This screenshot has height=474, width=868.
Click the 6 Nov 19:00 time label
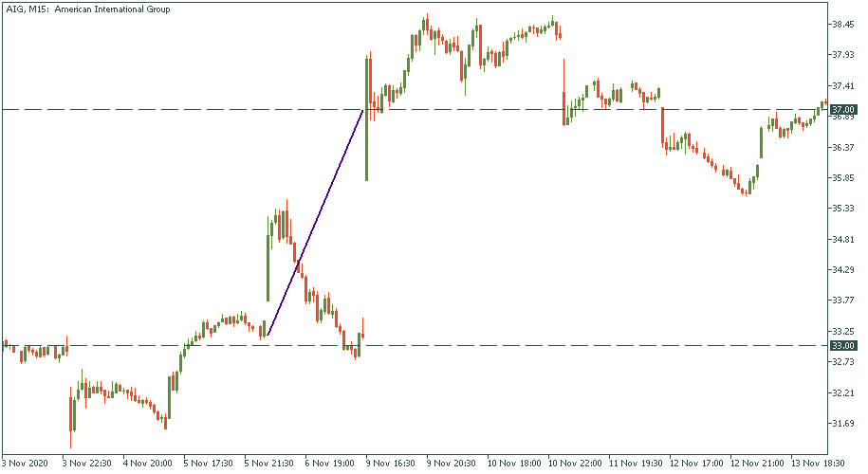pos(328,464)
